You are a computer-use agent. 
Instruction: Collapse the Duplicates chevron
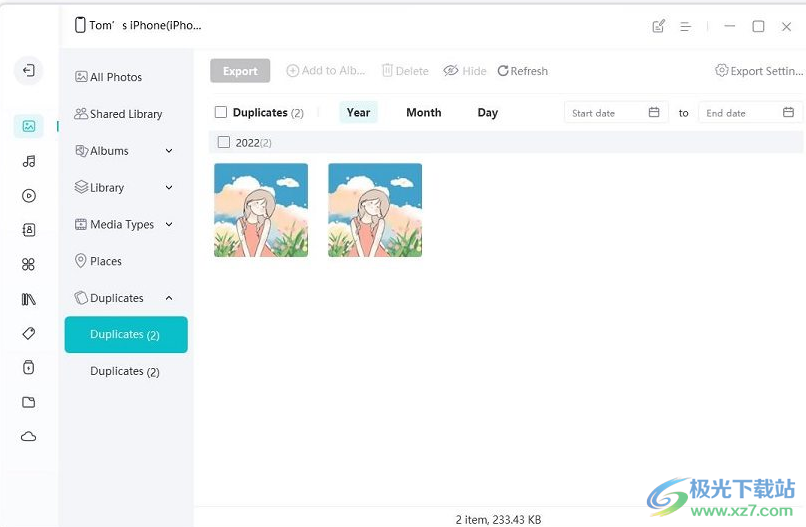(169, 298)
